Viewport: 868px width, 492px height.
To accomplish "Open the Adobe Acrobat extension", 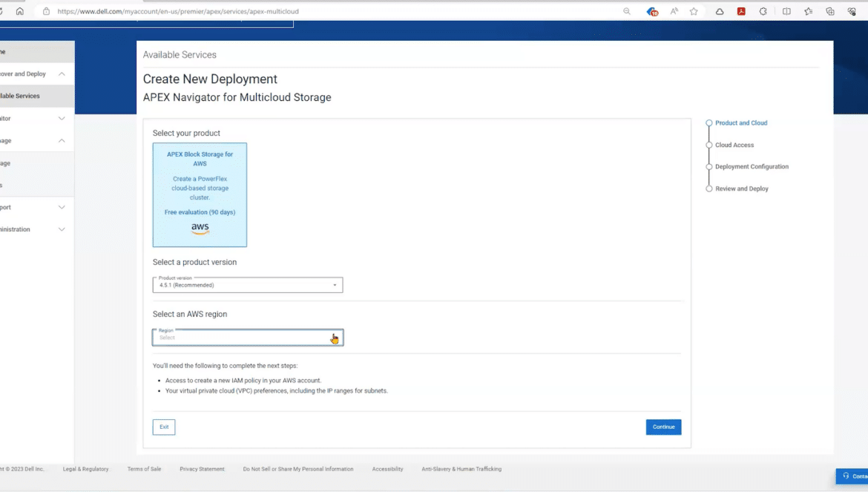I will click(741, 11).
